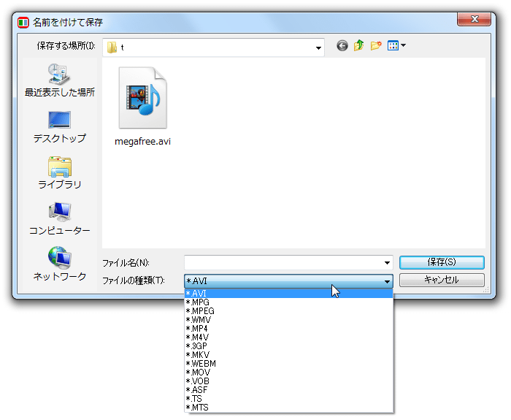The width and height of the screenshot is (511, 420).
Task: Choose *.MOV in the file type list
Action: coord(289,373)
